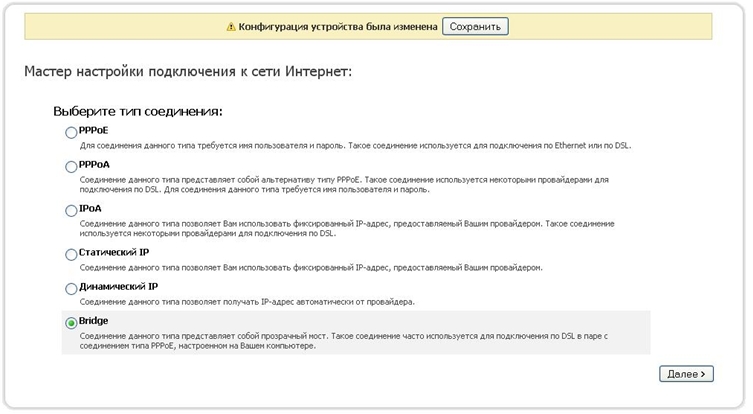The image size is (753, 414).
Task: Click the selected Bridge radio button
Action: click(x=70, y=322)
